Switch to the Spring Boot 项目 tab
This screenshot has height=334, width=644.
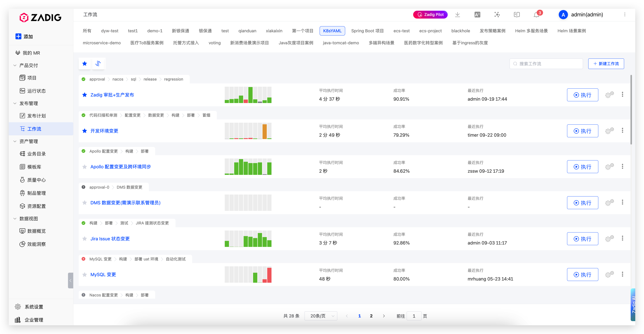(x=367, y=31)
